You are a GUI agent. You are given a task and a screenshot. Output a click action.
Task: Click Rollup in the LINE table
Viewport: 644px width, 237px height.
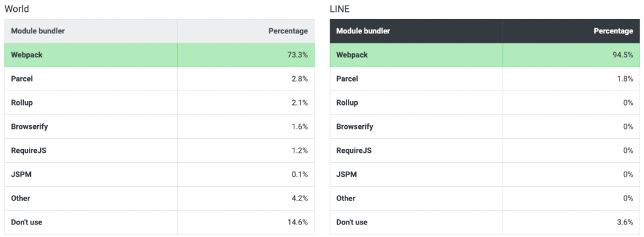pyautogui.click(x=347, y=102)
